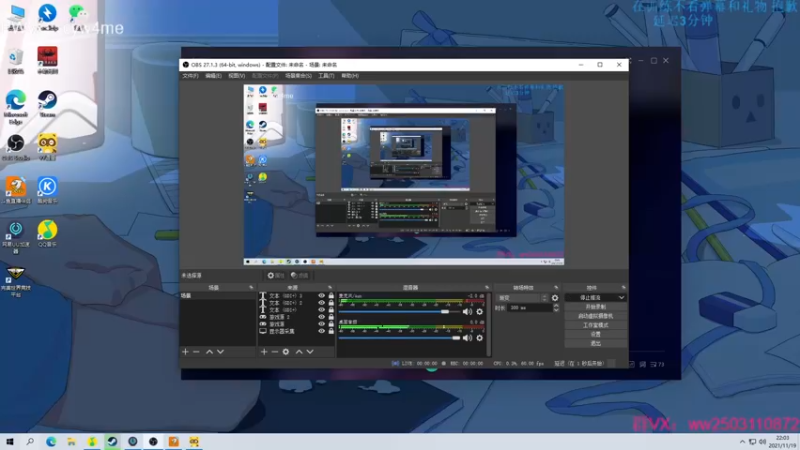Open the 工具(T) menu
Image resolution: width=800 pixels, height=450 pixels.
326,76
